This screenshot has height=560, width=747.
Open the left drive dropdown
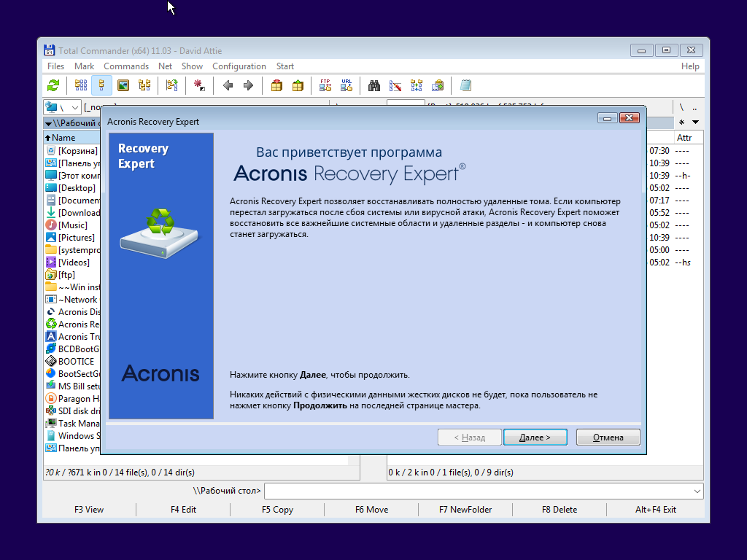tap(63, 108)
